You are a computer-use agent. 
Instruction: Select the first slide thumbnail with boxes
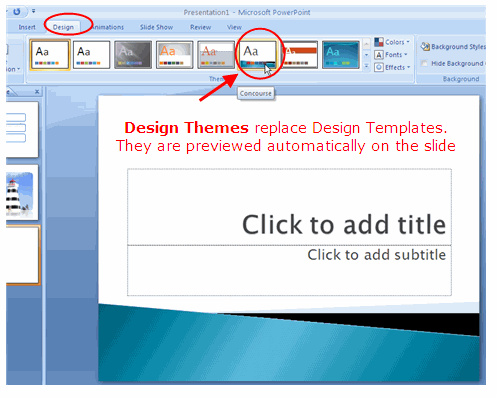[22, 129]
